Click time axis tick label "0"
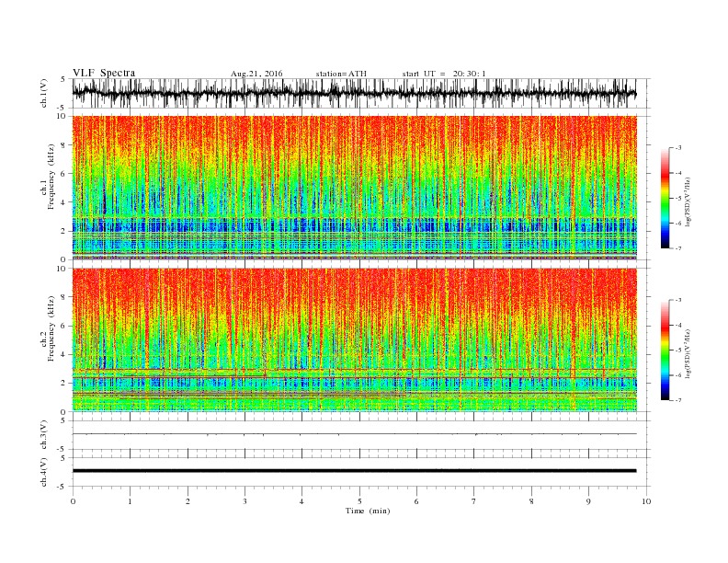Image resolution: width=728 pixels, height=563 pixels. tap(73, 501)
